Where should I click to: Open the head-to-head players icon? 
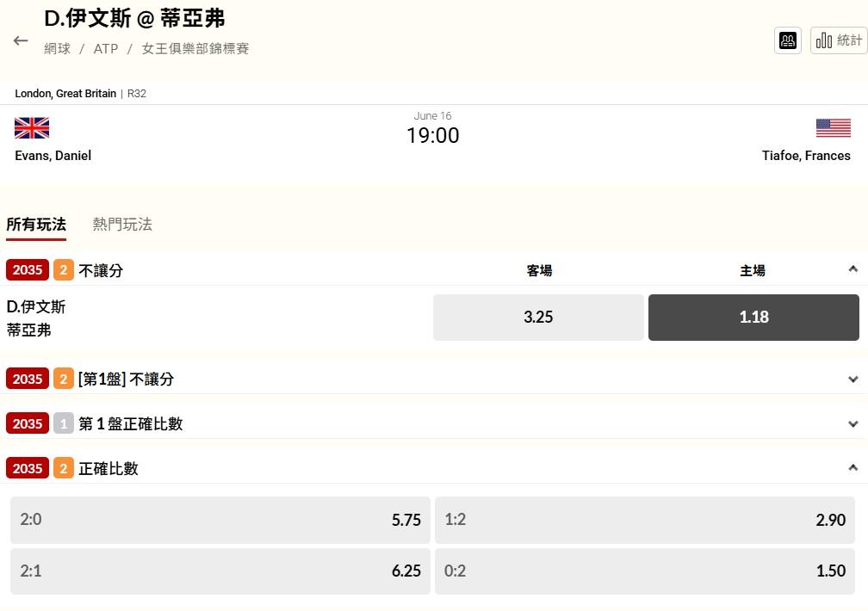[787, 40]
